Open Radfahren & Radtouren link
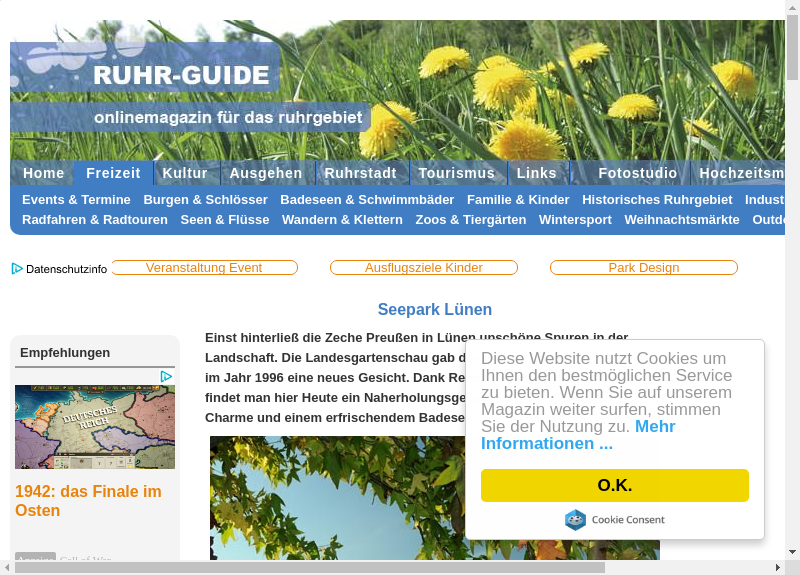The width and height of the screenshot is (800, 575). [95, 219]
